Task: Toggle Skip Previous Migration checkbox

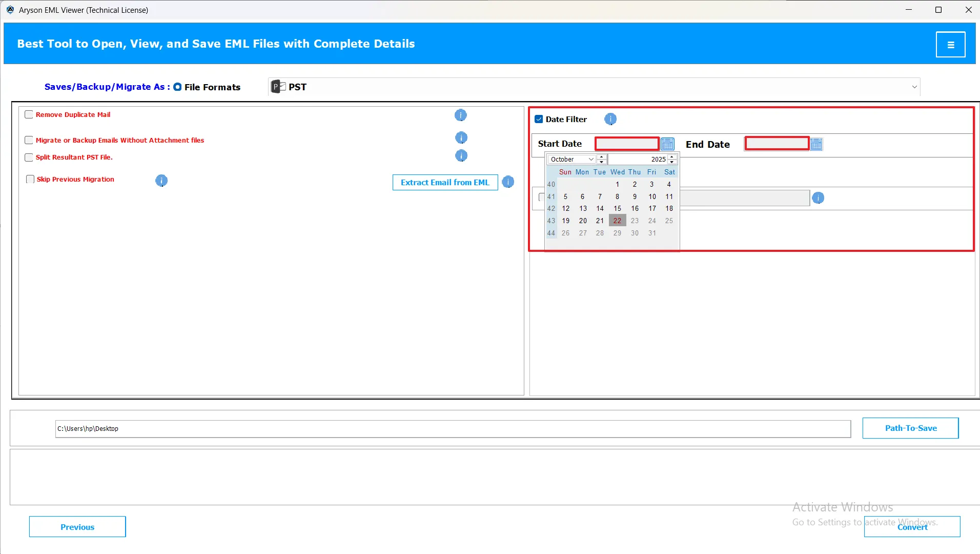Action: tap(30, 180)
